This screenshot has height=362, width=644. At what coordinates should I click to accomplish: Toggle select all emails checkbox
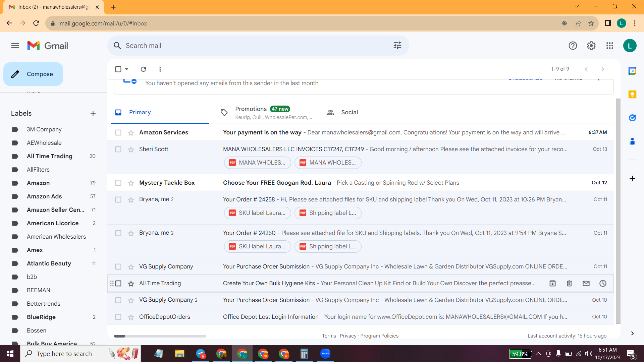pyautogui.click(x=118, y=69)
